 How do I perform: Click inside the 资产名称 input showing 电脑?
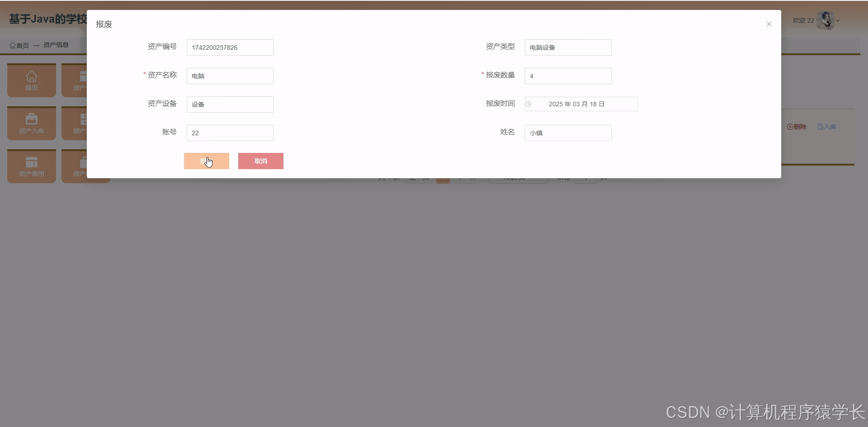point(229,76)
